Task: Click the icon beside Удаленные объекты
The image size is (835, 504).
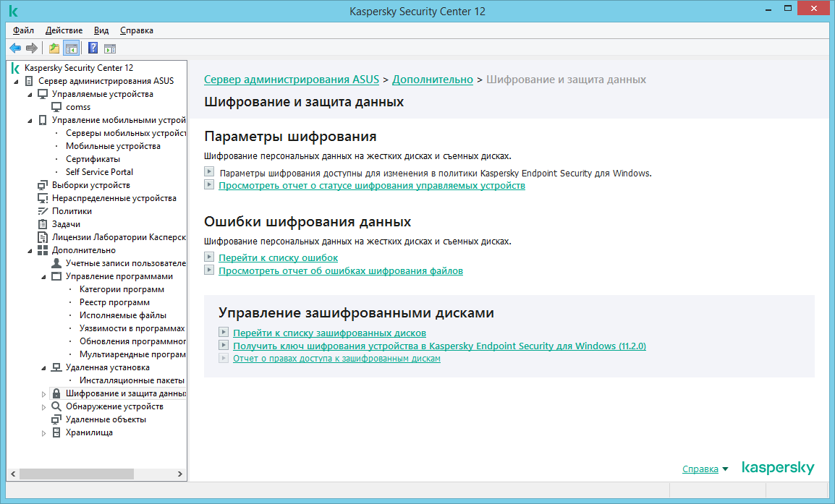Action: pyautogui.click(x=56, y=419)
